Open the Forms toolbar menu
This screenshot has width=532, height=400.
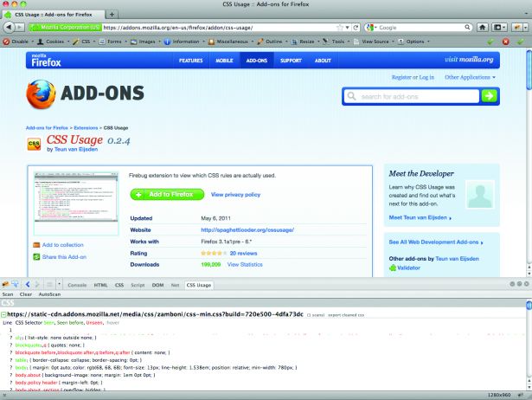[113, 42]
